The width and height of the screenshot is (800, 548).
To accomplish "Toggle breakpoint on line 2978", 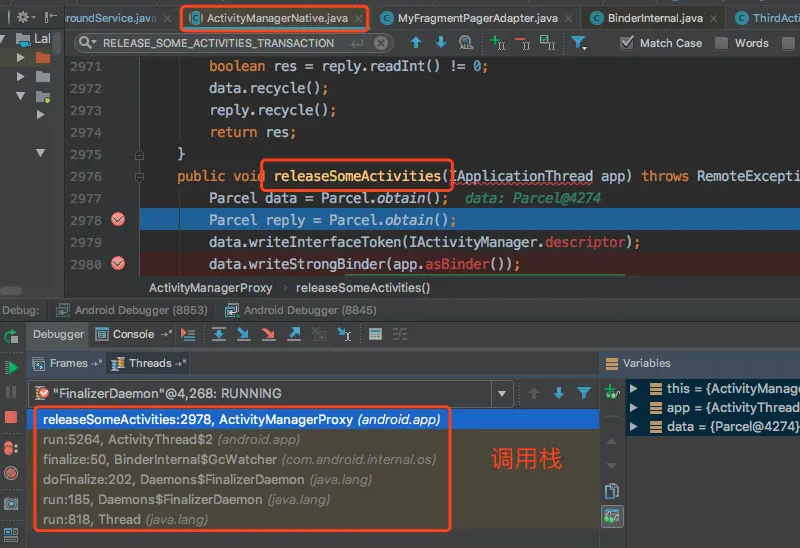I will point(118,219).
